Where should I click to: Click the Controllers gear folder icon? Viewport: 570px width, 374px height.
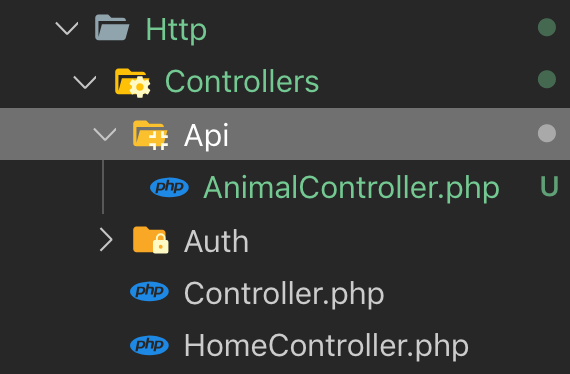pyautogui.click(x=132, y=83)
